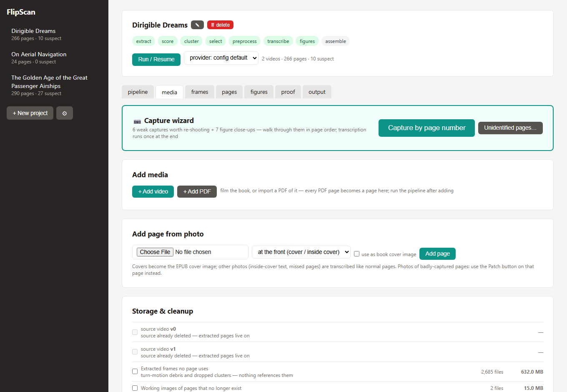Click the figures pipeline stage pill
The height and width of the screenshot is (392, 567).
[307, 41]
